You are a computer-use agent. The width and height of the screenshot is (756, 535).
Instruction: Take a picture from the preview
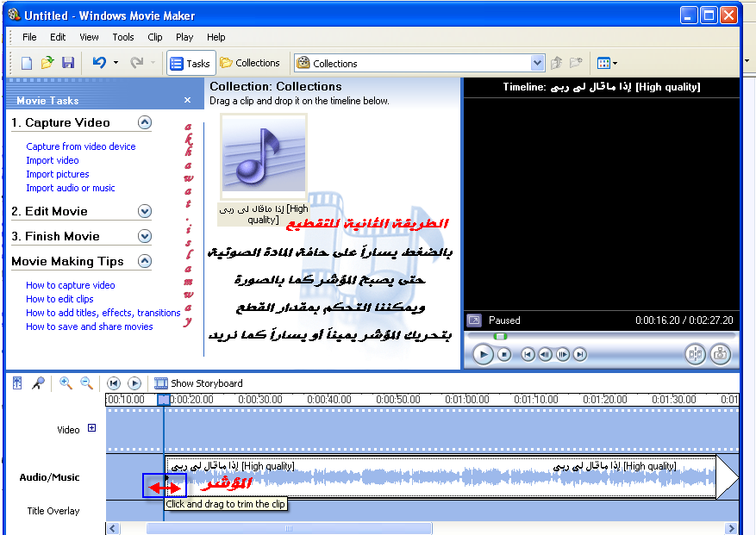721,355
